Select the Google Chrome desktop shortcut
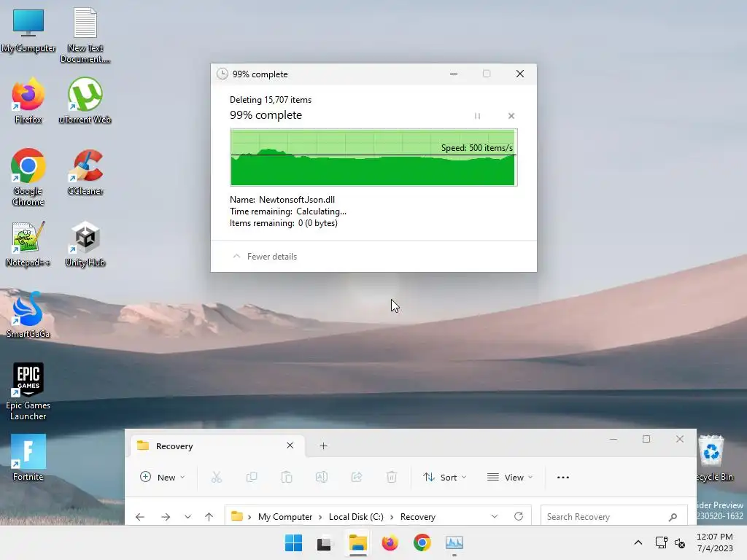Screen dimensions: 747x560 point(28,176)
